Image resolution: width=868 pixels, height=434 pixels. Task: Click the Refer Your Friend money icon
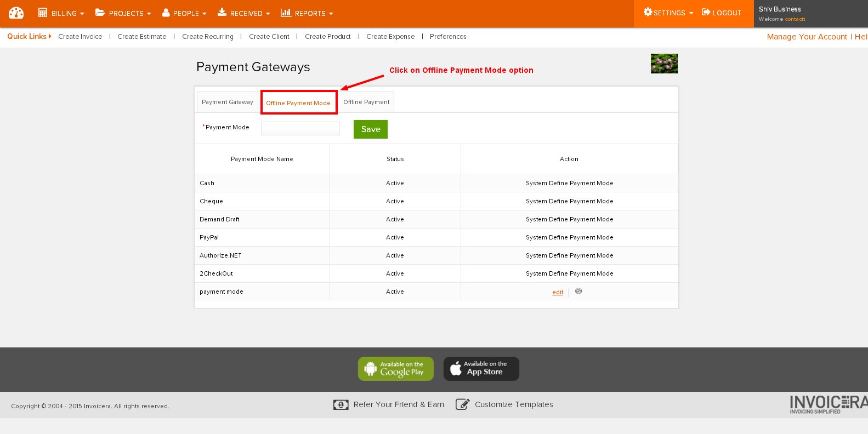[341, 405]
